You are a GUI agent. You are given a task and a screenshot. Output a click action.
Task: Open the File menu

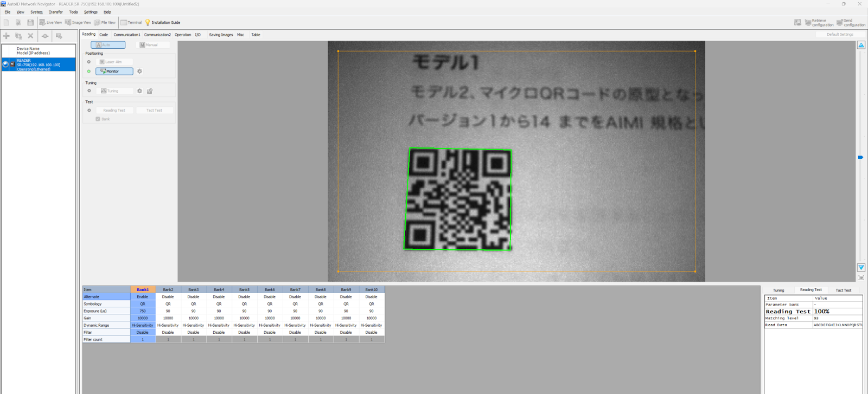tap(8, 12)
